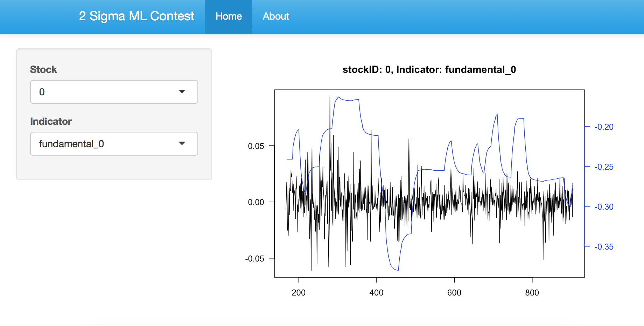Click the left axis label 0.05
The image size is (644, 326).
(x=256, y=146)
